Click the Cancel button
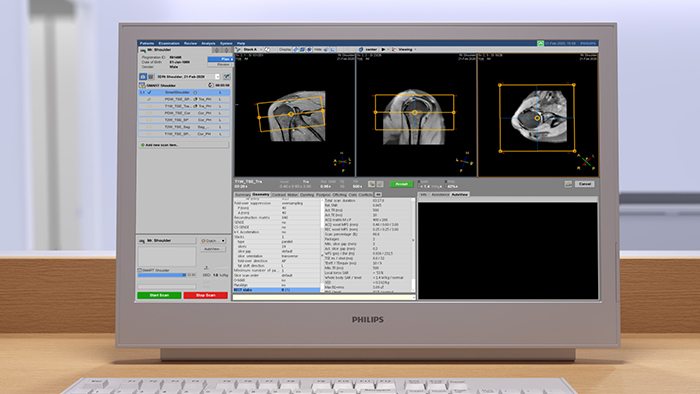The image size is (700, 394). 585,184
